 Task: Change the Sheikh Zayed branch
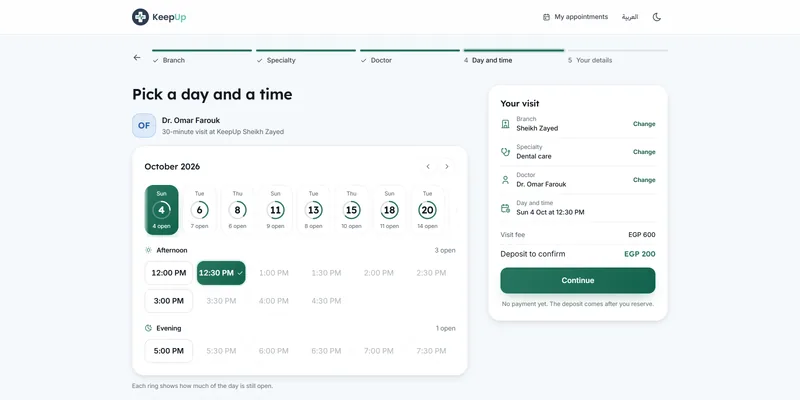(644, 124)
